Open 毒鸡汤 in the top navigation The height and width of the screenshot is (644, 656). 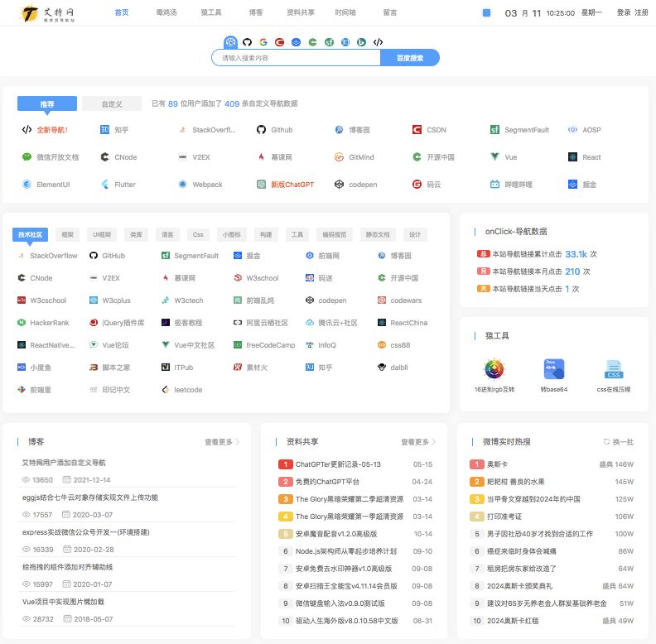click(x=166, y=12)
